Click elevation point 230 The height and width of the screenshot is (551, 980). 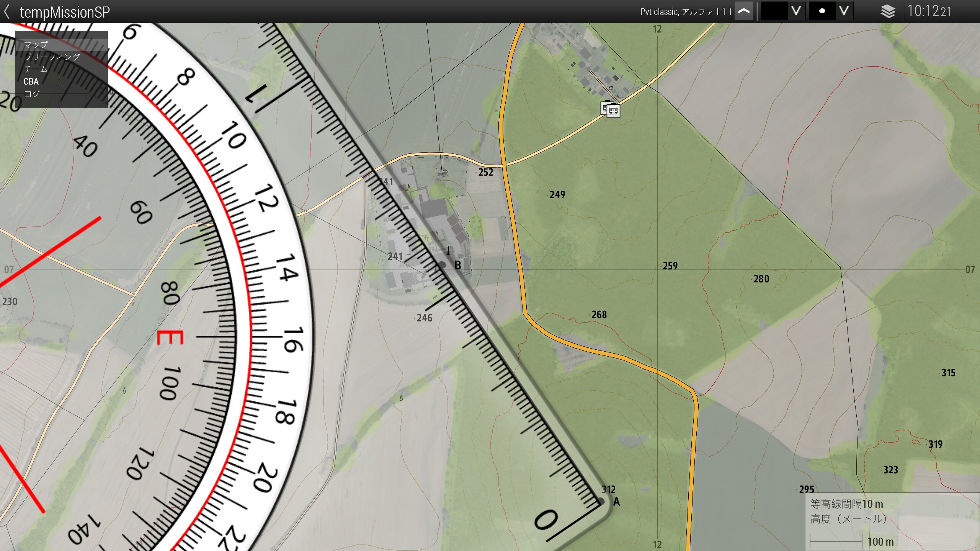coord(10,302)
